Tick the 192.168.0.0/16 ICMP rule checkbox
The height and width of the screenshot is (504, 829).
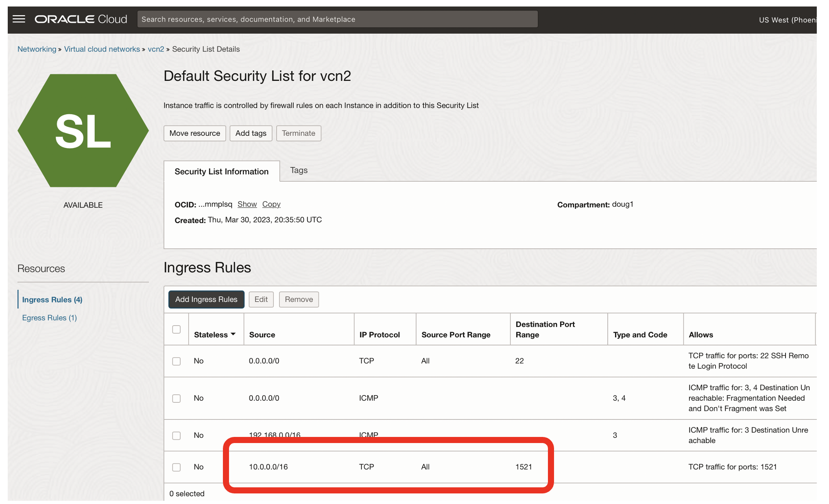point(176,435)
